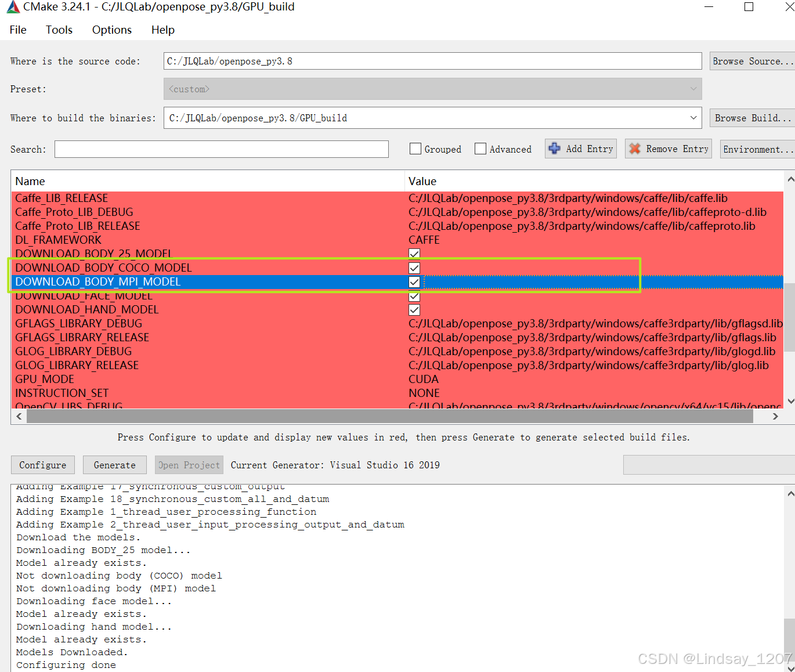Click the Value column header
Viewport: 795px width, 672px height.
[594, 181]
